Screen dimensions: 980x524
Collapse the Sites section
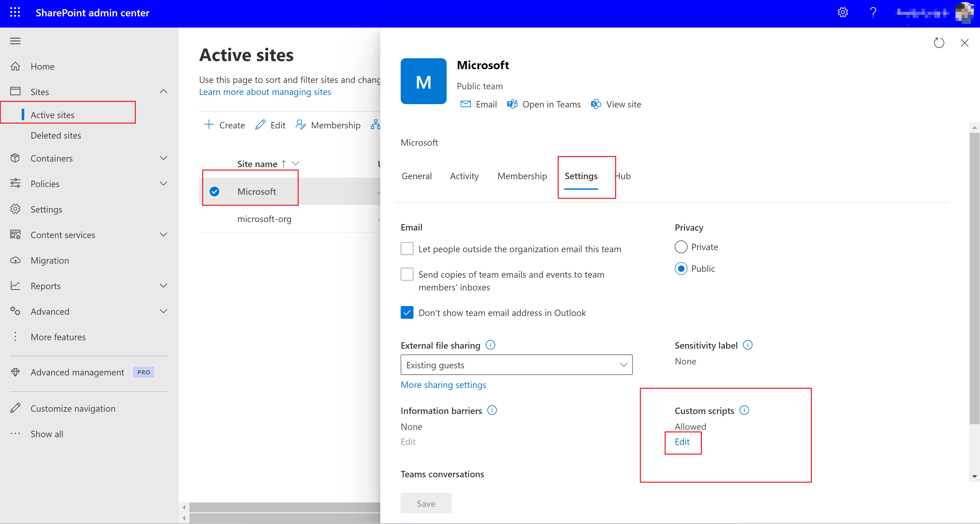pos(164,92)
